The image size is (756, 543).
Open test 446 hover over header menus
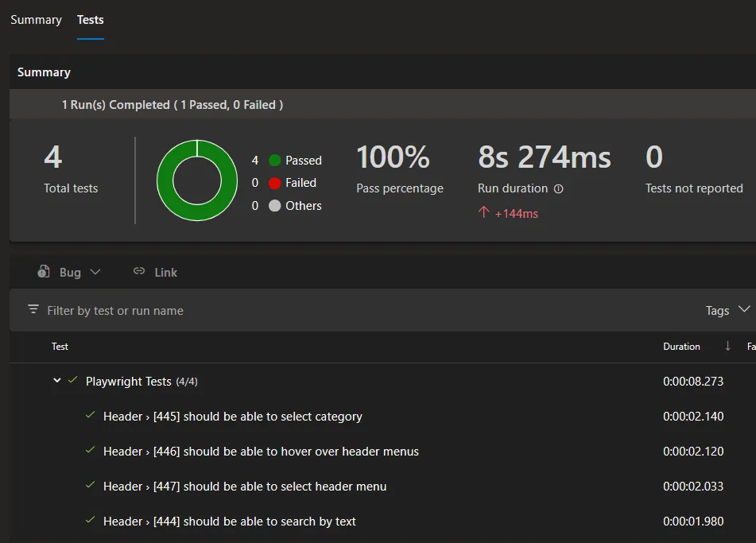(261, 451)
